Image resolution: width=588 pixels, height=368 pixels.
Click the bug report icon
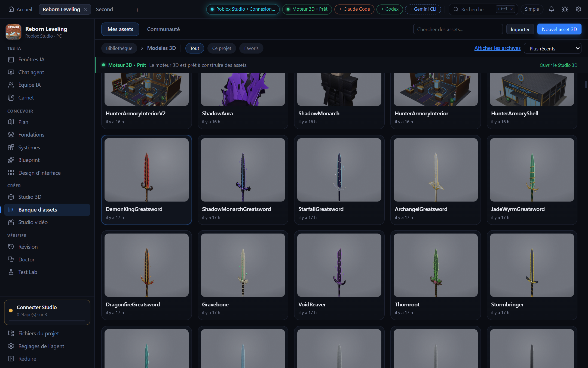565,9
